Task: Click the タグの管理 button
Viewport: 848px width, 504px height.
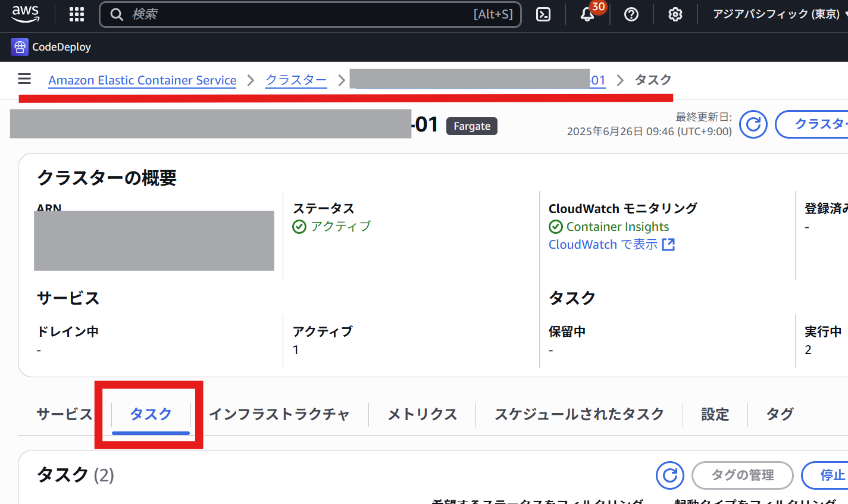Action: pyautogui.click(x=743, y=475)
